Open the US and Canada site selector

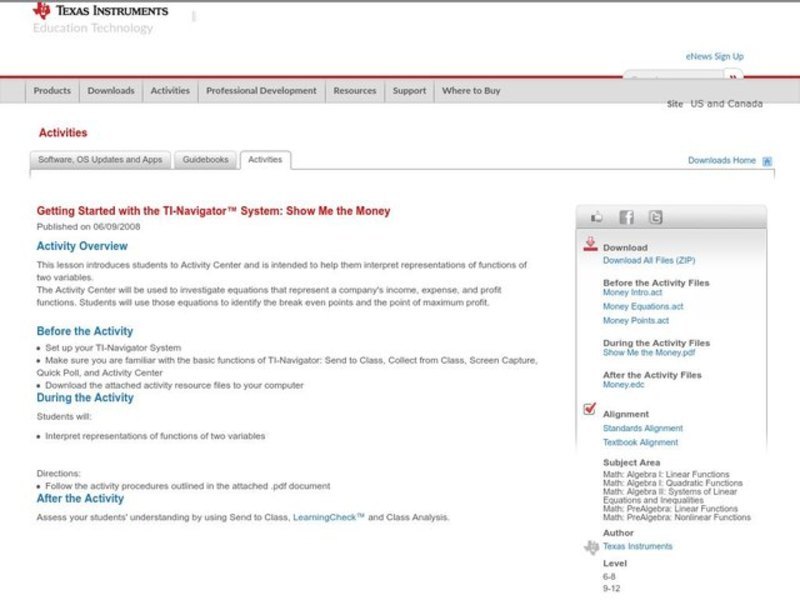(x=726, y=104)
